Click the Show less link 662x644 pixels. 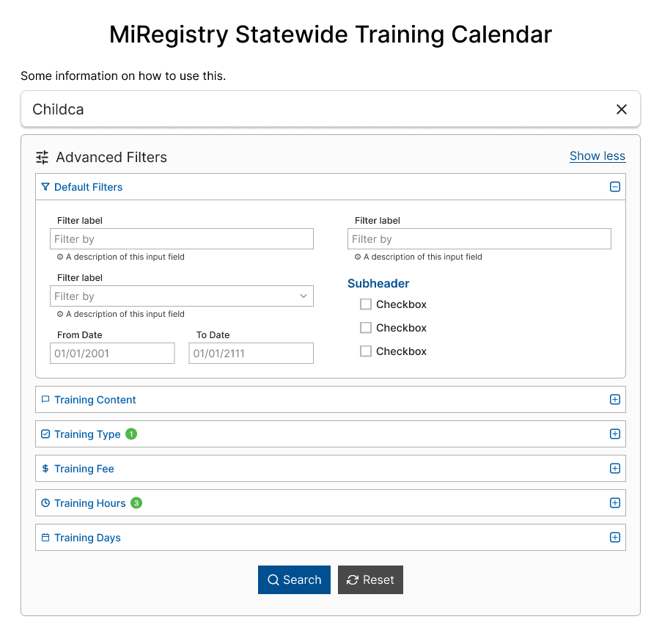(x=597, y=155)
